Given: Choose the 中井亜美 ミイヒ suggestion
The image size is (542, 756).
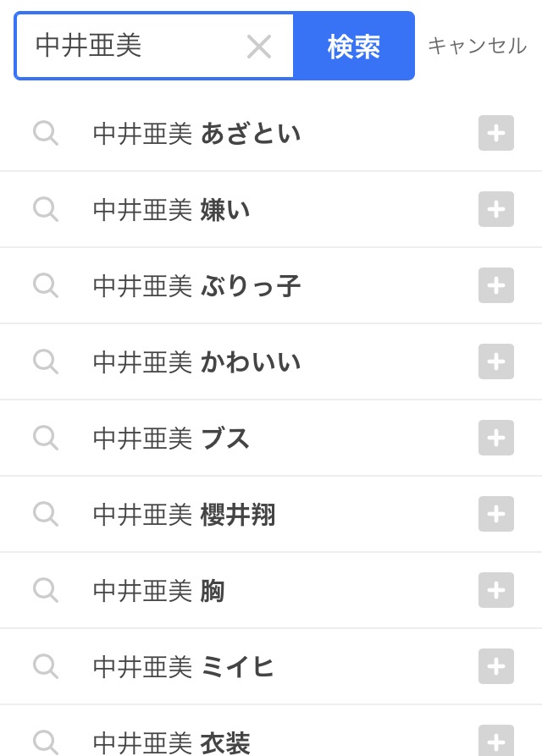Looking at the screenshot, I should click(184, 667).
